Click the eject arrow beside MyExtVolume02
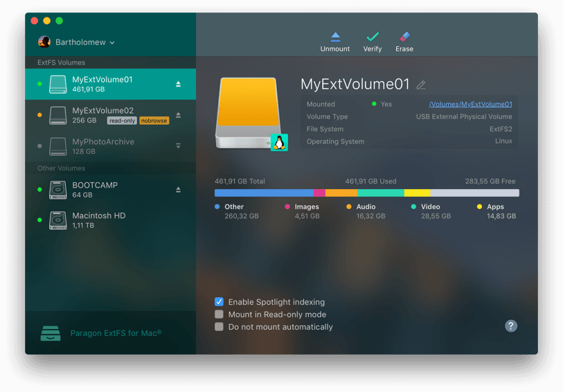The image size is (563, 392). pos(178,115)
